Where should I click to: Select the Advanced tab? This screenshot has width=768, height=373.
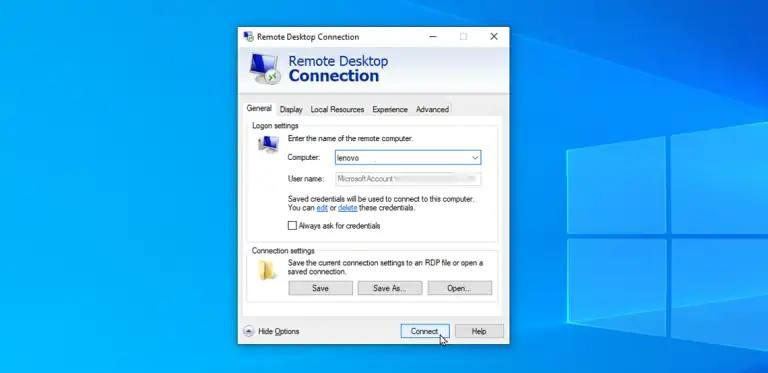432,110
